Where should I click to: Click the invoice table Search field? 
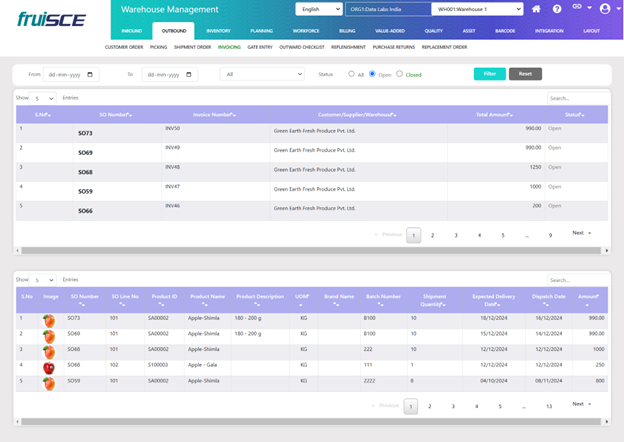(576, 98)
